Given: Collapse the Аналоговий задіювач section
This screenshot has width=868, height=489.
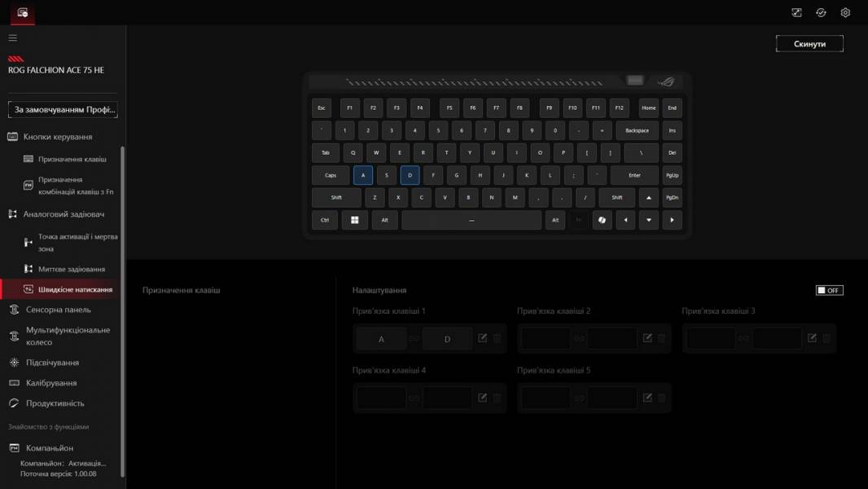Looking at the screenshot, I should pos(64,214).
